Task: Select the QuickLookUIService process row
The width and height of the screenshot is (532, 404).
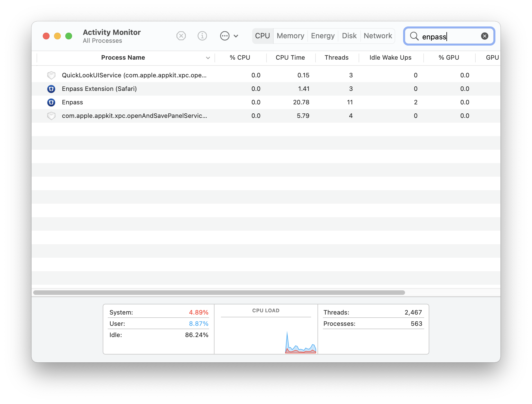Action: pos(266,75)
